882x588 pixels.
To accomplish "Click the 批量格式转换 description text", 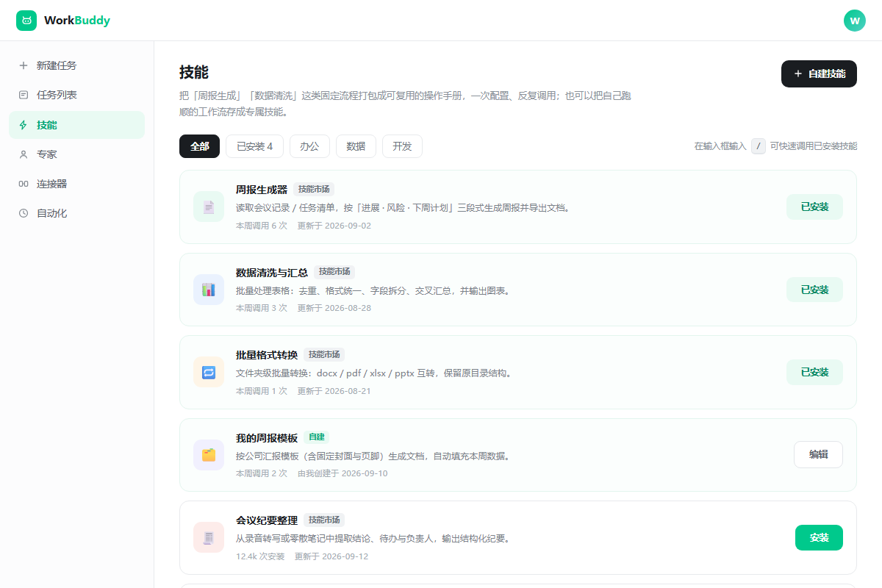I will pos(373,373).
